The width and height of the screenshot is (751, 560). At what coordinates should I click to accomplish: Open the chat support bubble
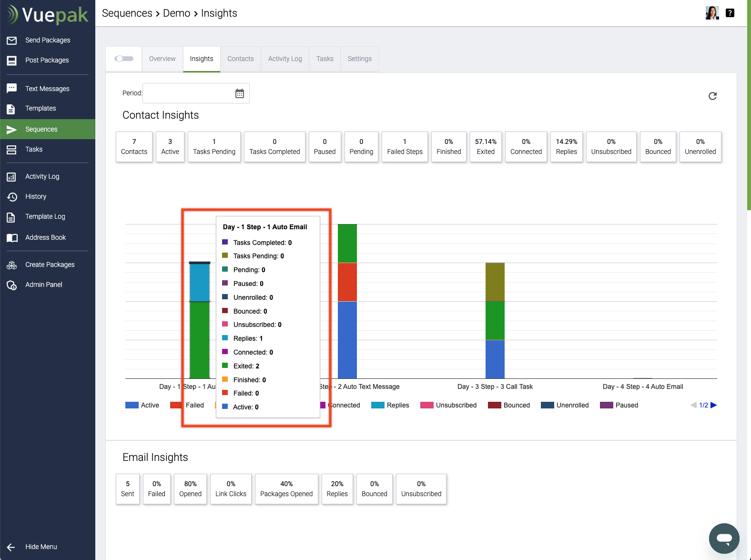tap(724, 538)
